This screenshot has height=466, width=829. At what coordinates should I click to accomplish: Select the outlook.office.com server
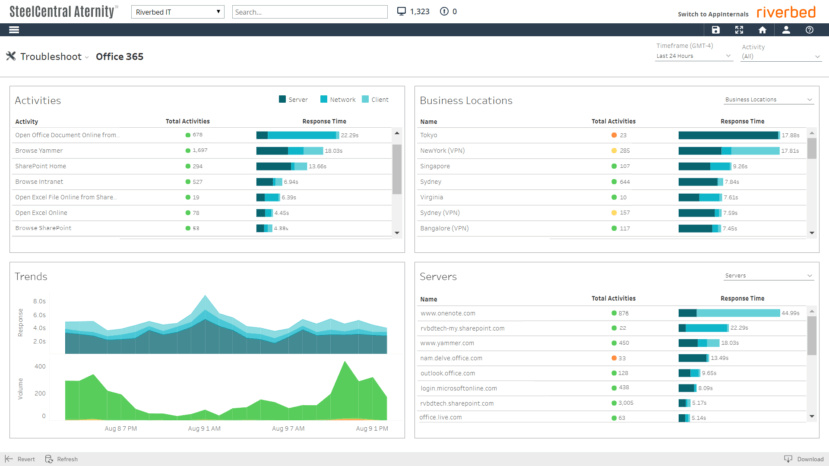612,373
